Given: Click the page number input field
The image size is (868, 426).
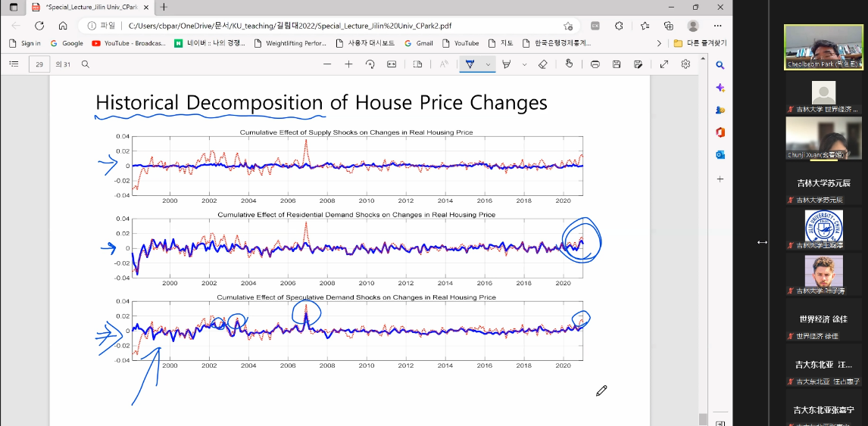Looking at the screenshot, I should (39, 64).
